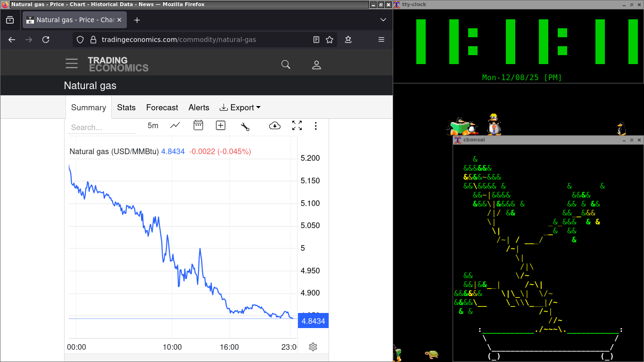Change chart type via line icon
Viewport: 644px width, 362px height.
click(x=175, y=125)
